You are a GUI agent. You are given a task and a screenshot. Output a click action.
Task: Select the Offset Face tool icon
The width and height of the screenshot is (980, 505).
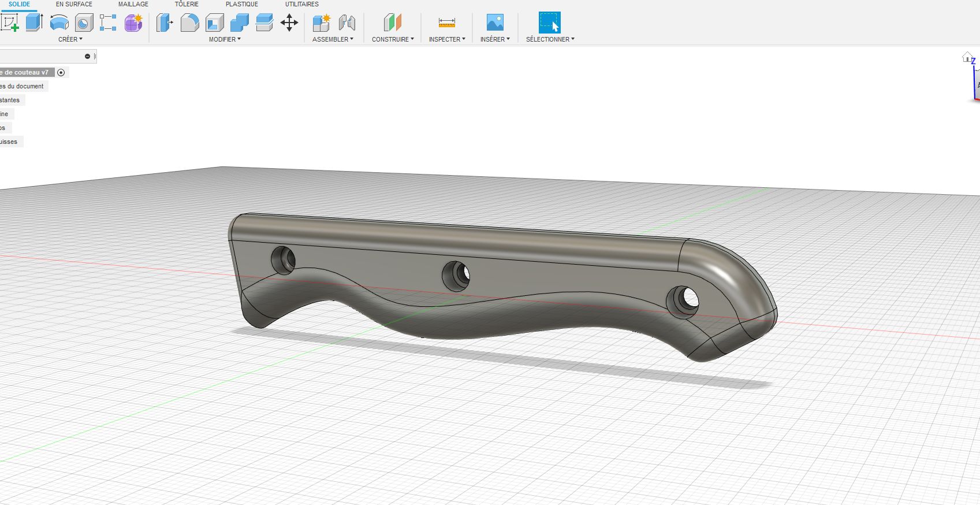pyautogui.click(x=264, y=23)
